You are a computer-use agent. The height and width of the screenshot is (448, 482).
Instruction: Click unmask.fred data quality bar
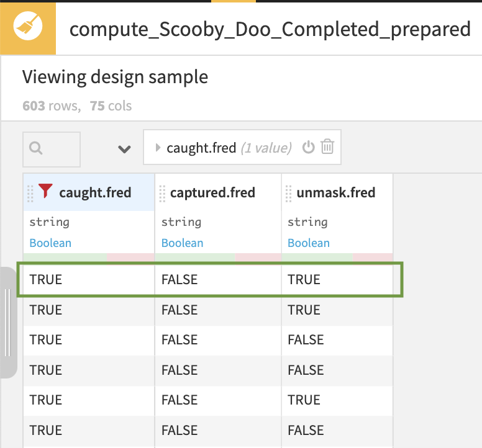pyautogui.click(x=337, y=258)
